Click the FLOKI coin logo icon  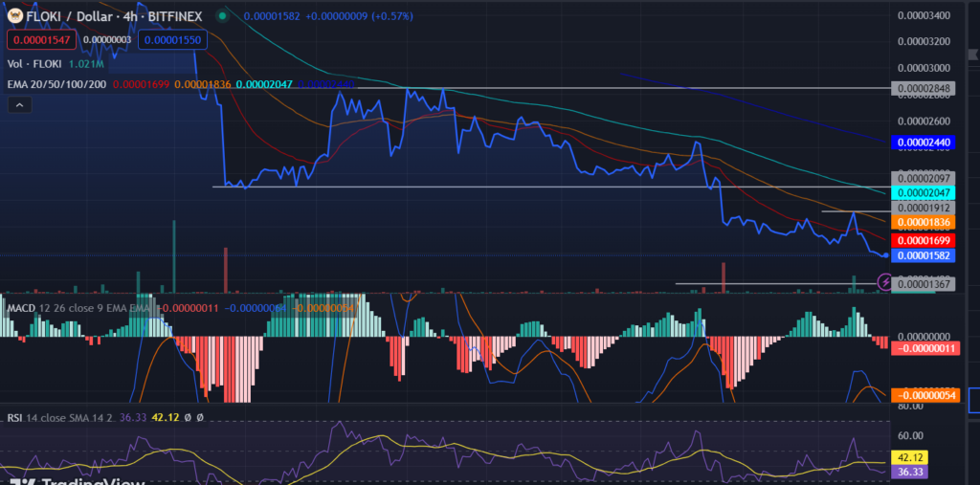pyautogui.click(x=15, y=16)
